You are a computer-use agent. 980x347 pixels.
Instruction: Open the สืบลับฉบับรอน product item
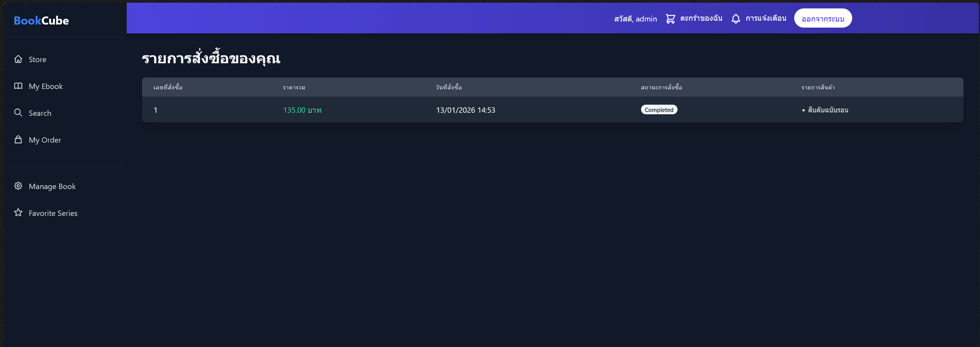point(828,110)
